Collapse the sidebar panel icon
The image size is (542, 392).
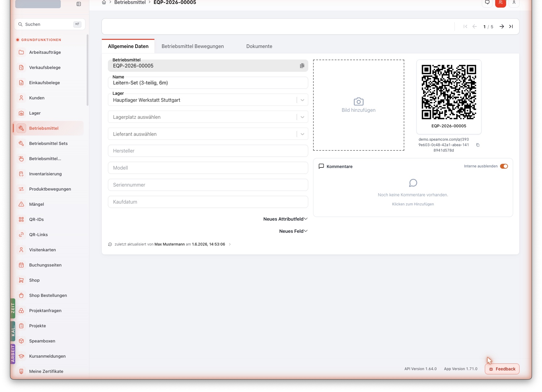point(79,4)
